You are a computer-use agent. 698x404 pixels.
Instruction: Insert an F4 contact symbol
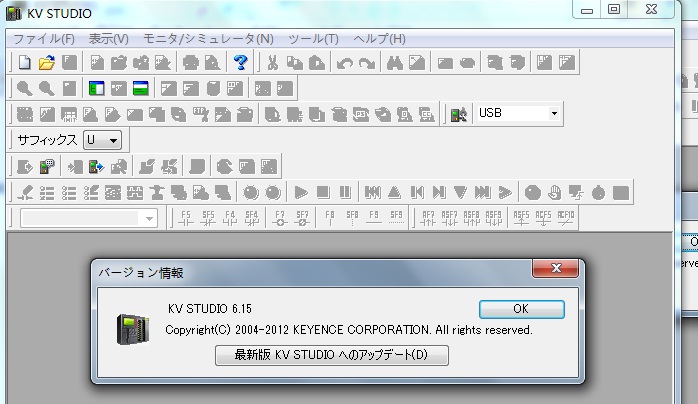click(230, 218)
